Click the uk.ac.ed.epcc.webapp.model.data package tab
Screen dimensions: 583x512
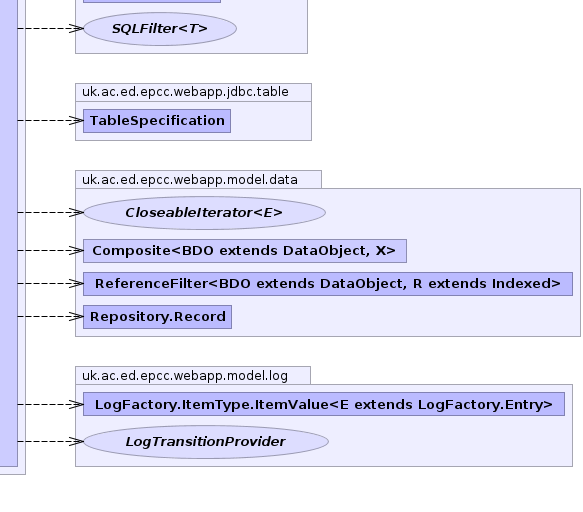pos(190,180)
